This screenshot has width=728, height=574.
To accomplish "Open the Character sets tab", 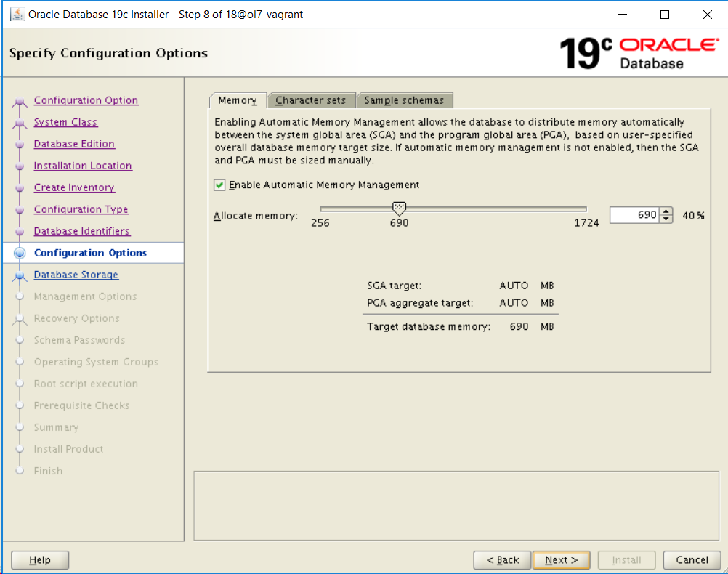I will point(311,100).
